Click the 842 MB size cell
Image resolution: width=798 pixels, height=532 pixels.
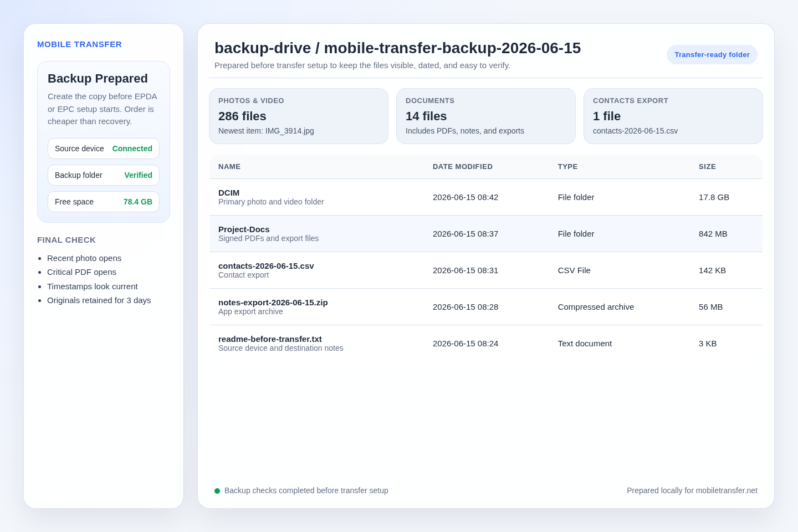click(x=713, y=234)
